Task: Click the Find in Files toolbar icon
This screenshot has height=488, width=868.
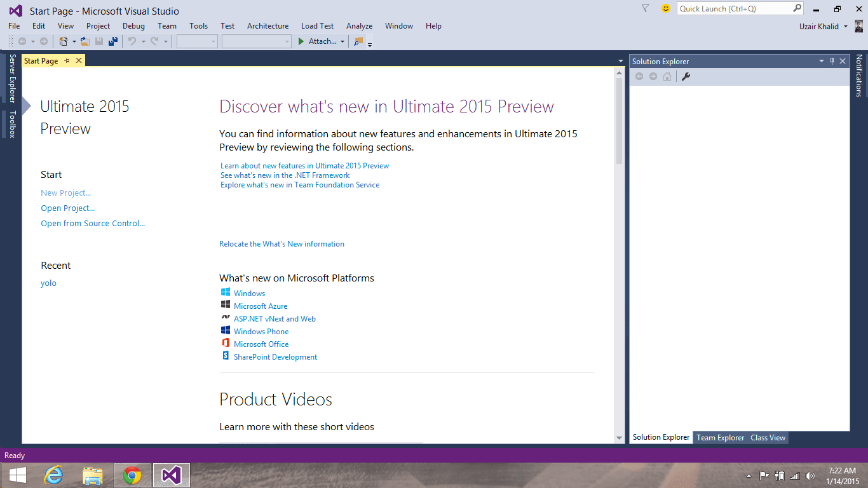Action: [x=358, y=41]
